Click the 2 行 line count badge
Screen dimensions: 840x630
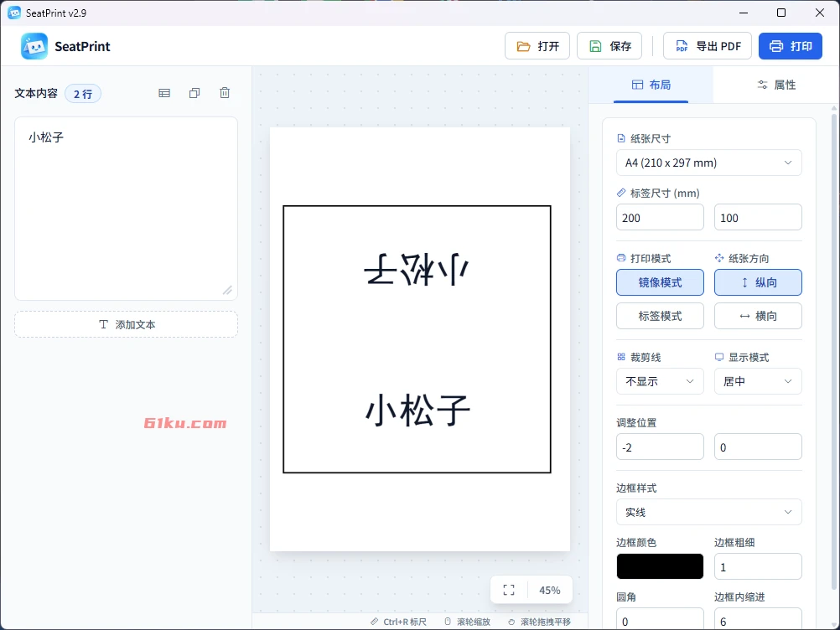(x=83, y=94)
